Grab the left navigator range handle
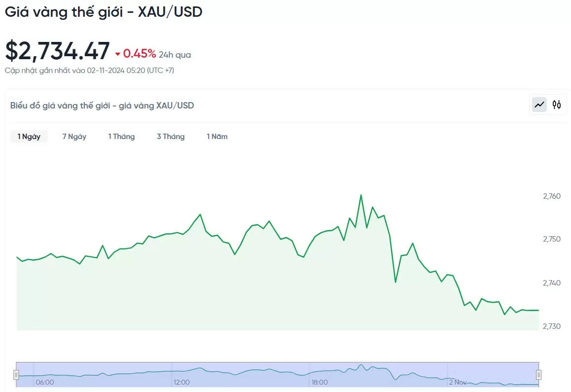This screenshot has height=392, width=571. (16, 375)
